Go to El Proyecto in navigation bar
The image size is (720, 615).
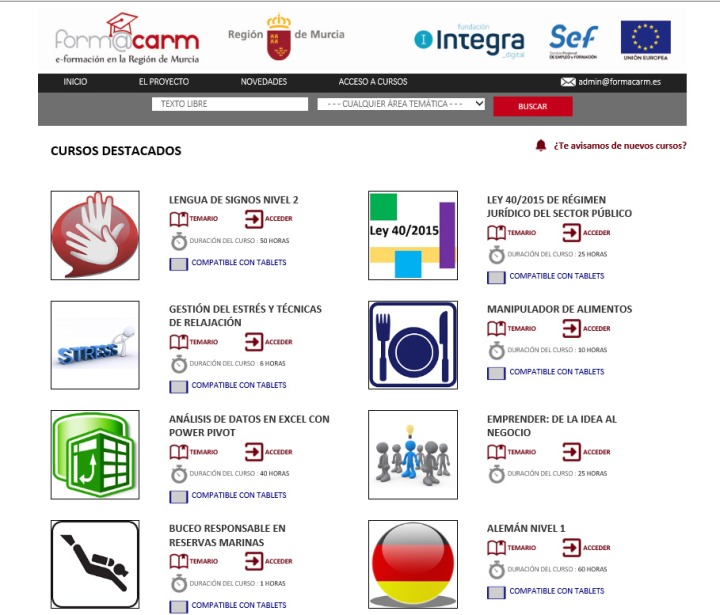pos(164,82)
